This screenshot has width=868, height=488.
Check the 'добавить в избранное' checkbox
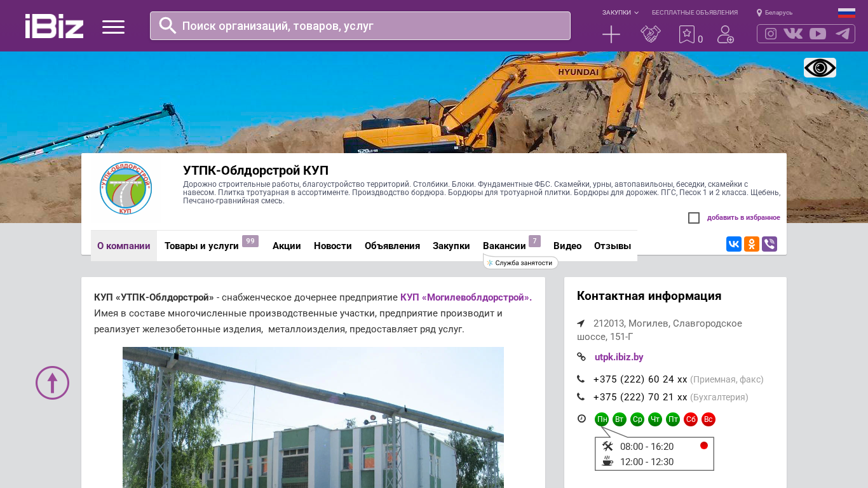(694, 218)
